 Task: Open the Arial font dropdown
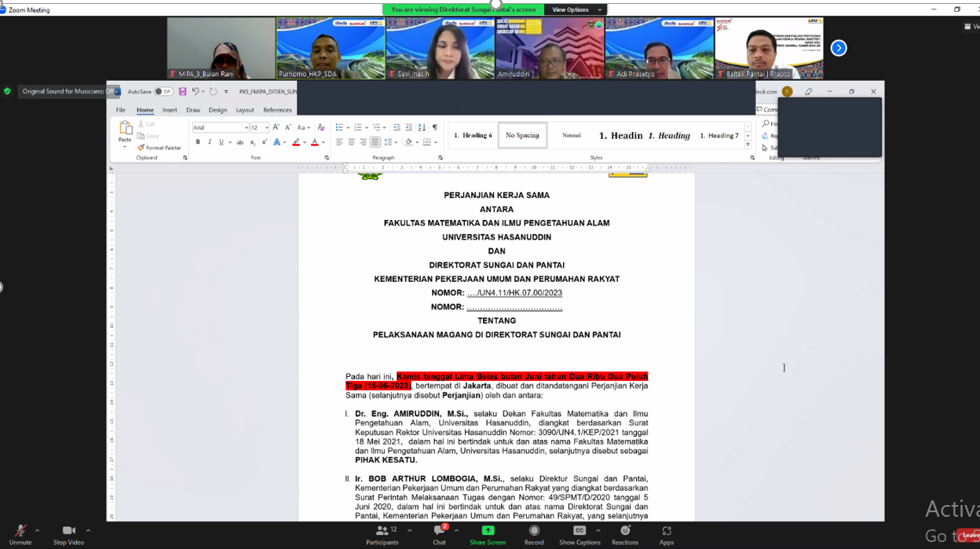point(247,127)
